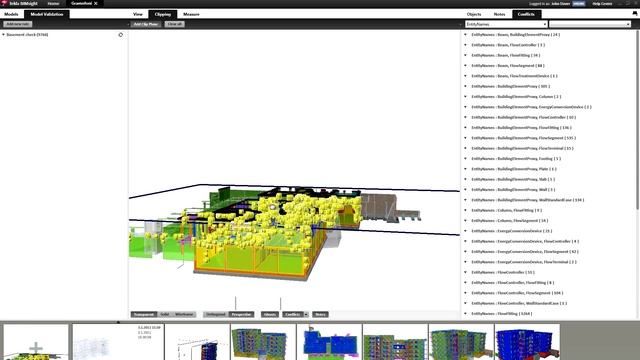Open the View tab

point(138,14)
